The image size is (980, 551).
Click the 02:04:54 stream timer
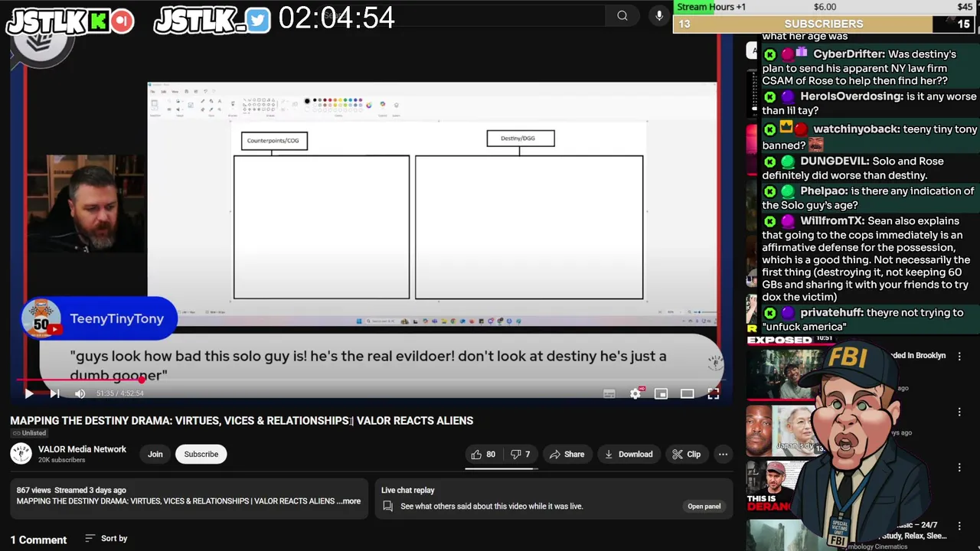[337, 18]
